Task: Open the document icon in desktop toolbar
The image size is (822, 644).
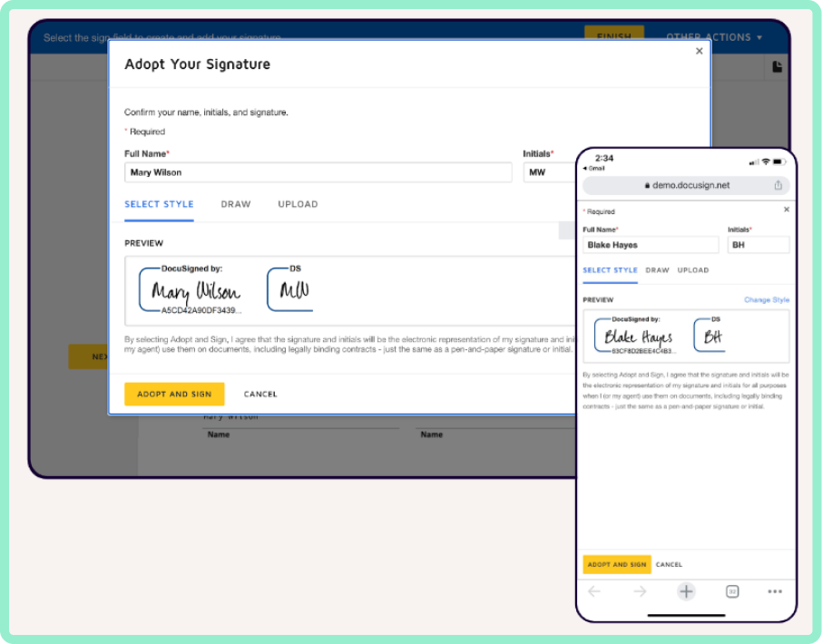Action: click(x=777, y=66)
